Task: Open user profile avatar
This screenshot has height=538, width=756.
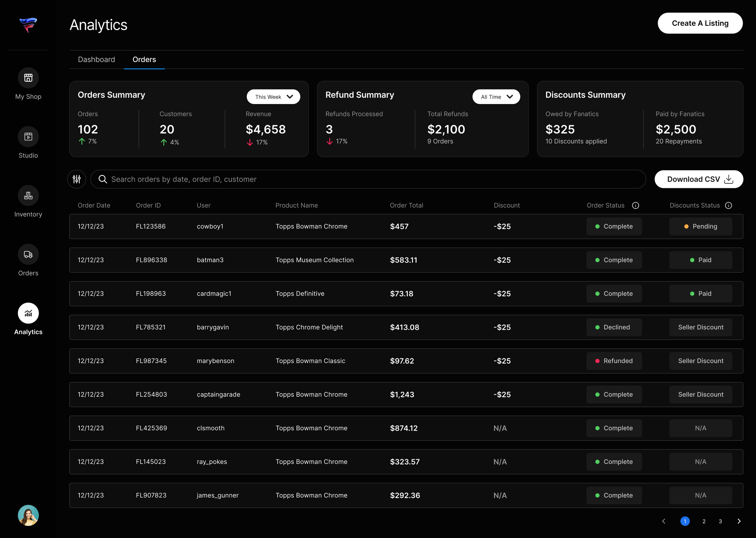Action: click(28, 515)
